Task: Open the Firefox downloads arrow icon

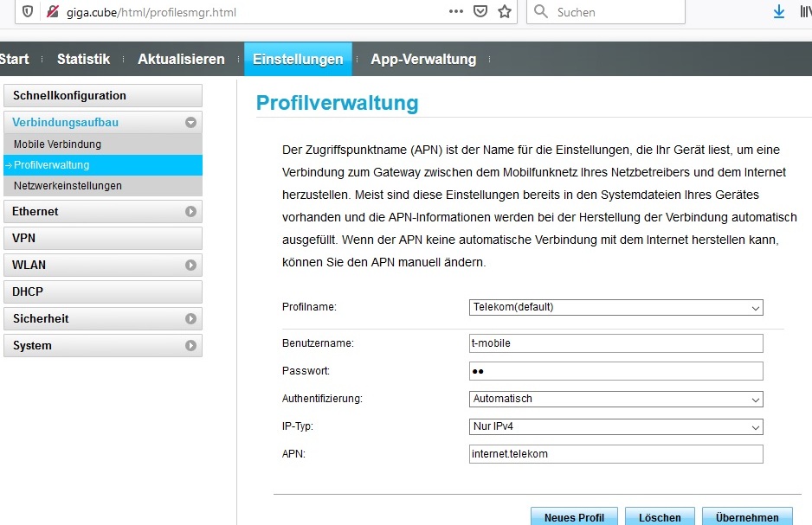Action: (778, 12)
